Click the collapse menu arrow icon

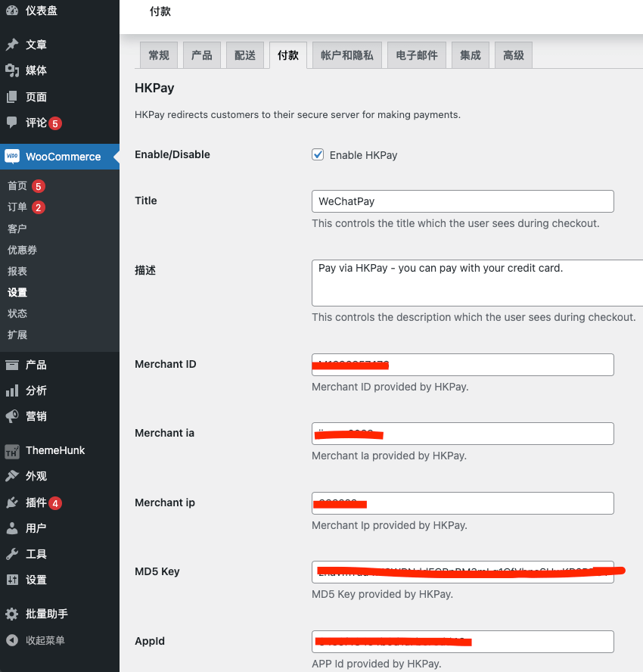12,640
